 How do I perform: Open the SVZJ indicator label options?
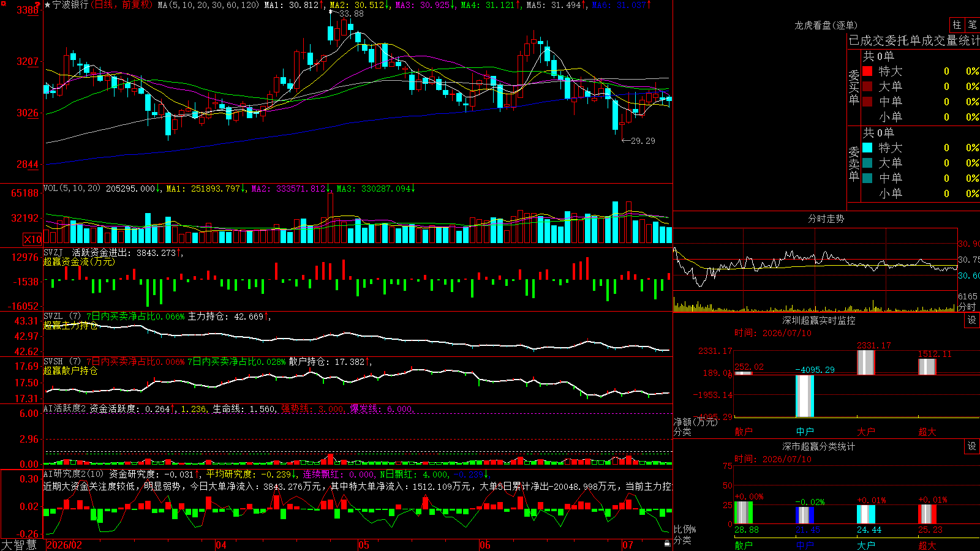(x=53, y=252)
